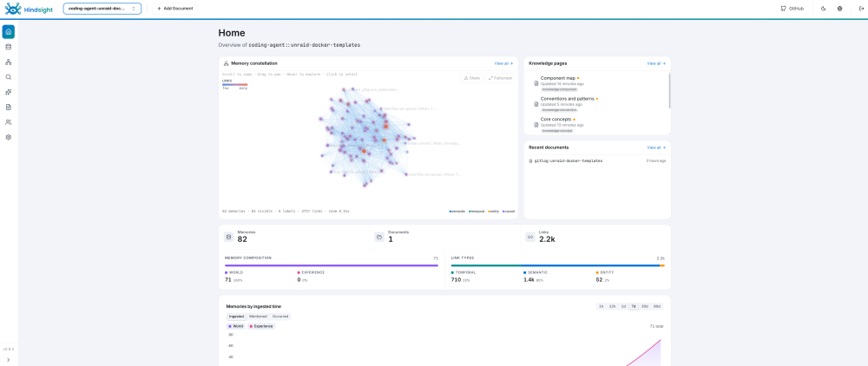Select the 90d time range
This screenshot has width=868, height=366.
pos(656,306)
